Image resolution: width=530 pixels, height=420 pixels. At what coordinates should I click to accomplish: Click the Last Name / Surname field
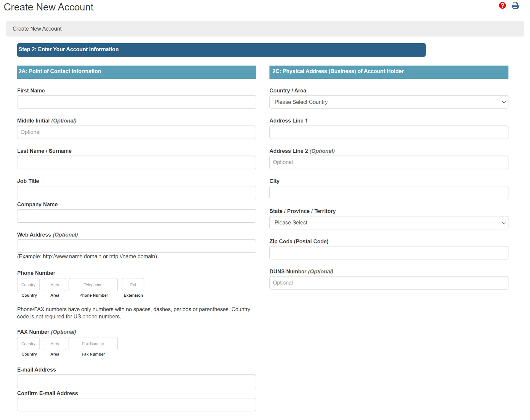(136, 162)
